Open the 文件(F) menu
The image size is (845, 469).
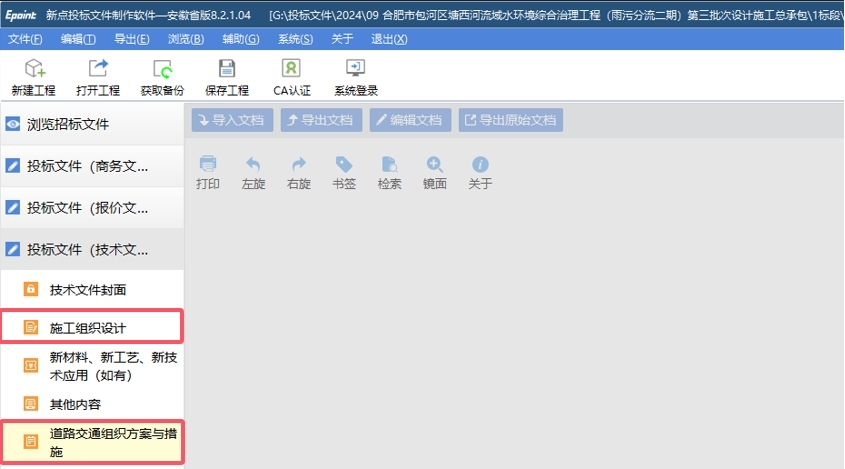point(25,39)
